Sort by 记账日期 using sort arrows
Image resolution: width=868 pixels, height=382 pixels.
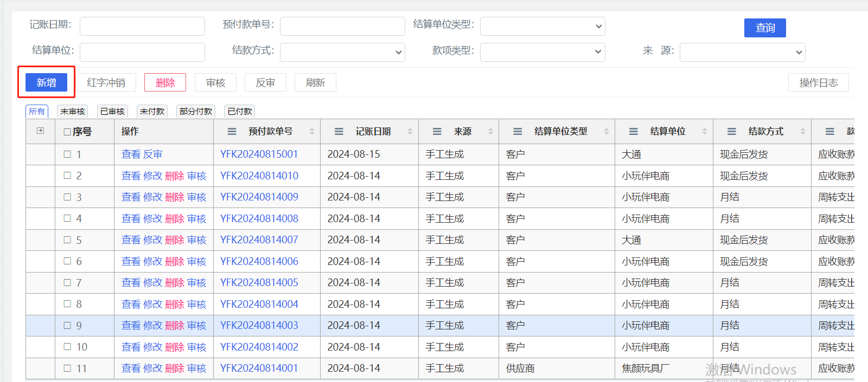pyautogui.click(x=410, y=132)
